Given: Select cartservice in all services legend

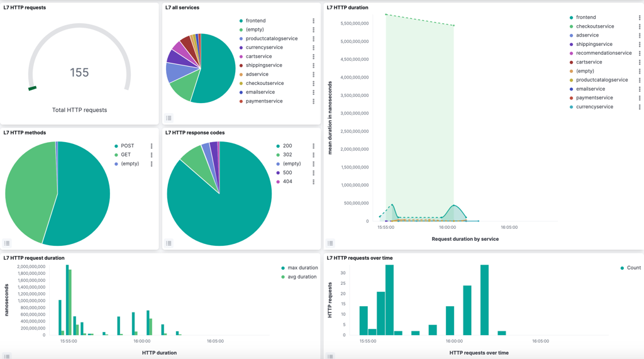Looking at the screenshot, I should coord(258,57).
